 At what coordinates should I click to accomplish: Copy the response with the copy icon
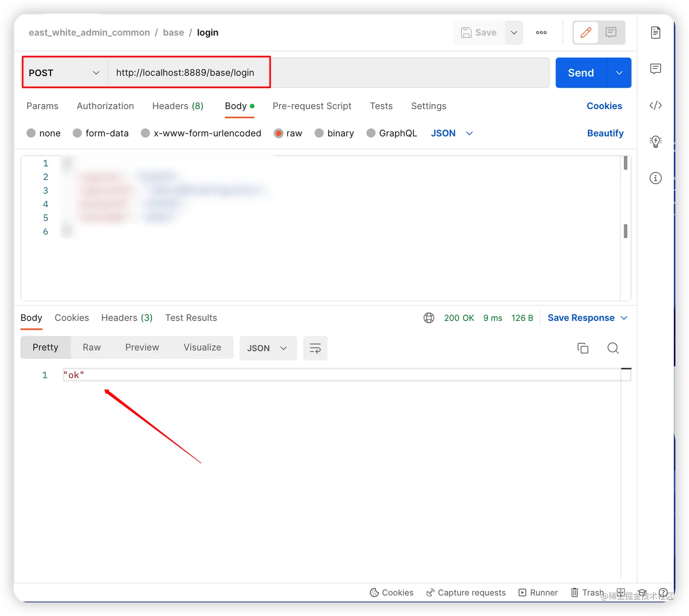pos(583,348)
